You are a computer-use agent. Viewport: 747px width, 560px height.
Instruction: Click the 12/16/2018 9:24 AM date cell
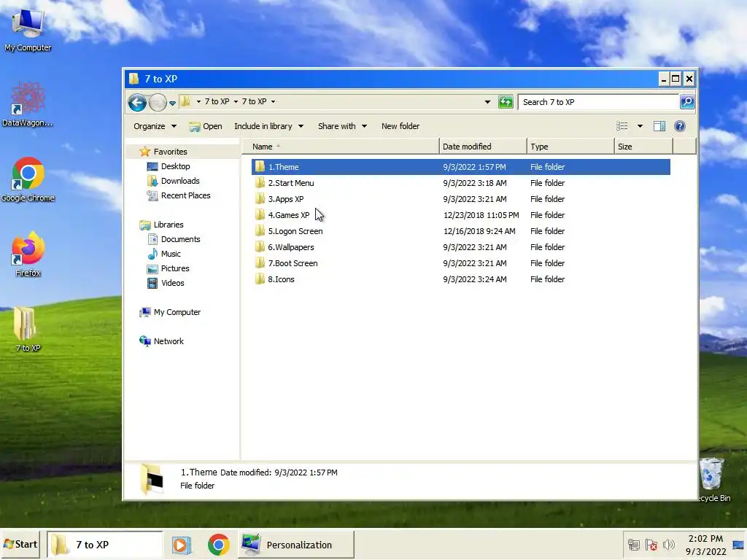coord(479,231)
